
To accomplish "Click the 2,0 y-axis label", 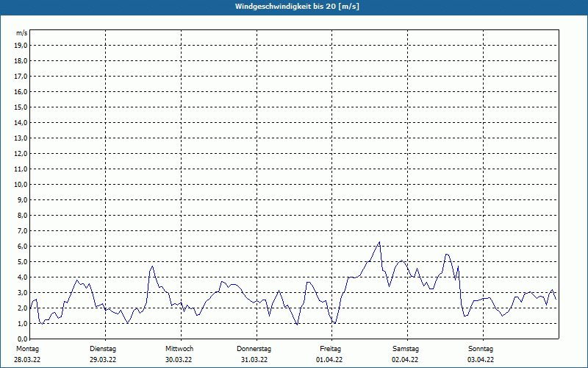I will (x=23, y=308).
